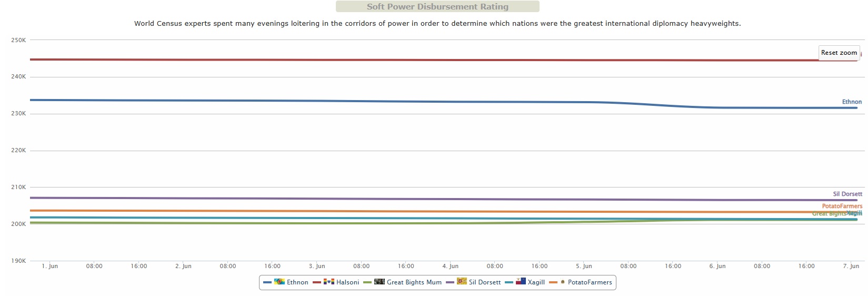Screen dimensions: 868x296
Task: Click the Soft Power Disbursement Rating title
Action: coord(437,7)
